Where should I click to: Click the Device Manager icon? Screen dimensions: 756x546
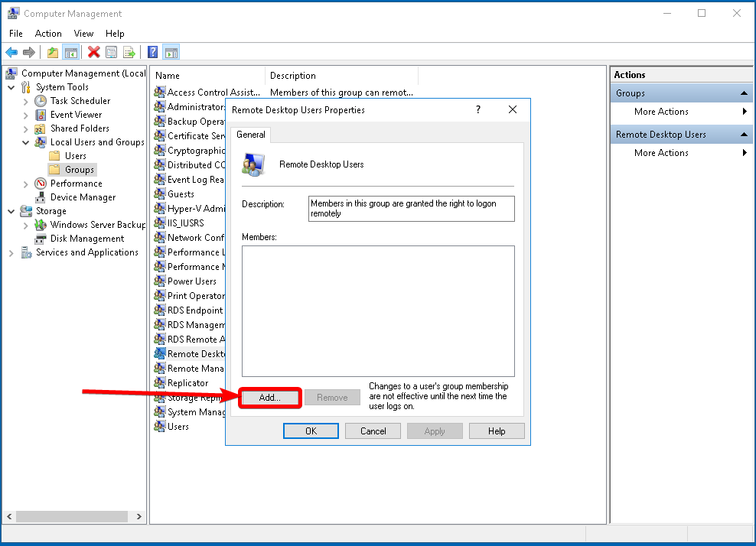point(41,197)
